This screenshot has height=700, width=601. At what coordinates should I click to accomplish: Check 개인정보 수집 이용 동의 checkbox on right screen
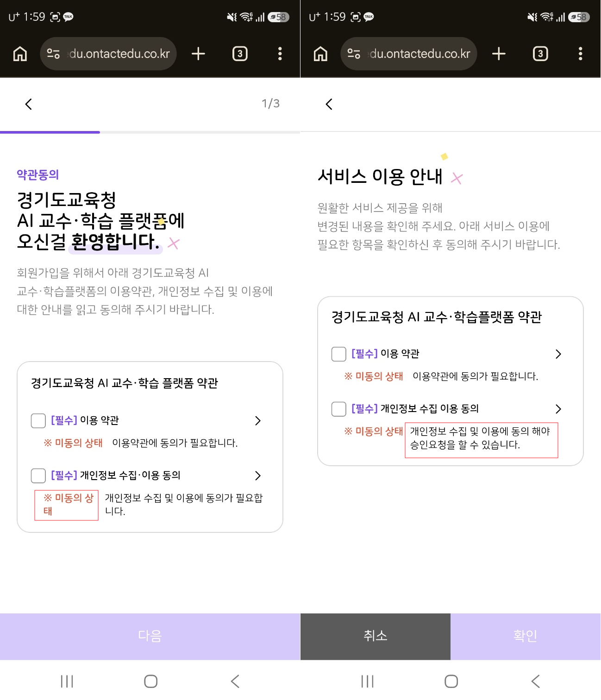click(339, 409)
